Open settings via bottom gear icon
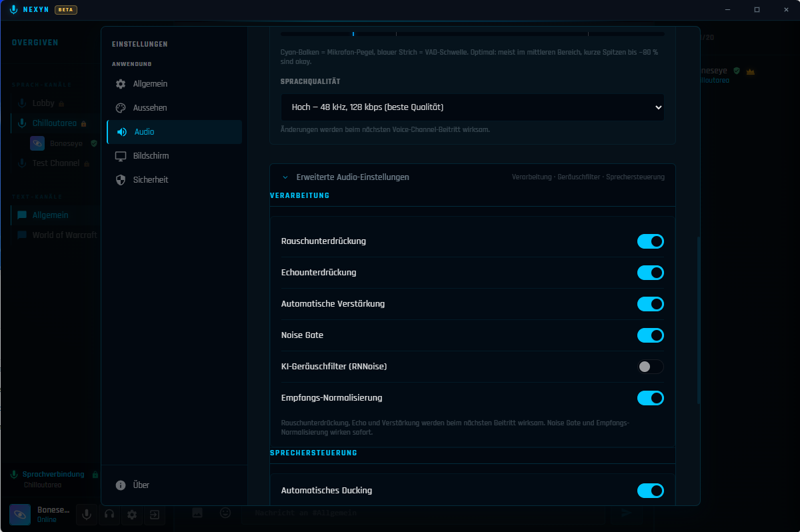 [132, 515]
